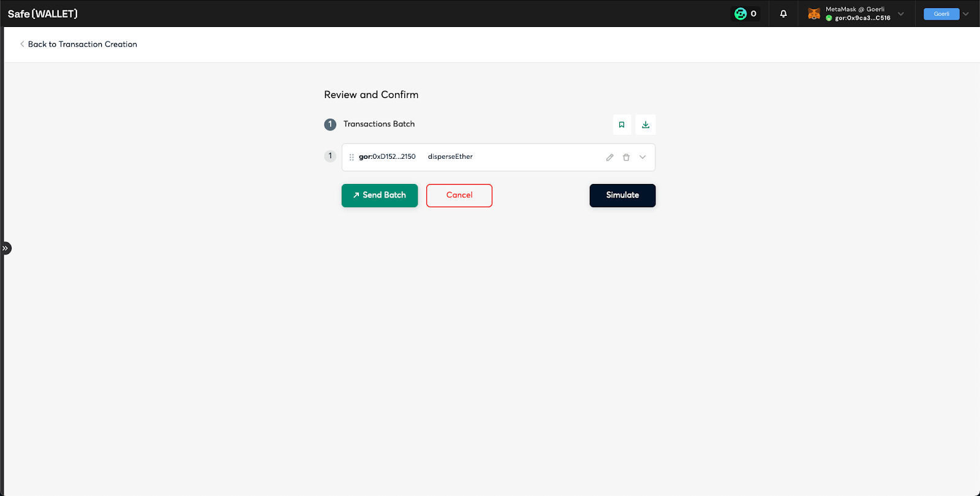The height and width of the screenshot is (496, 980).
Task: Open the Safe{WALLET} home logo
Action: pos(43,13)
